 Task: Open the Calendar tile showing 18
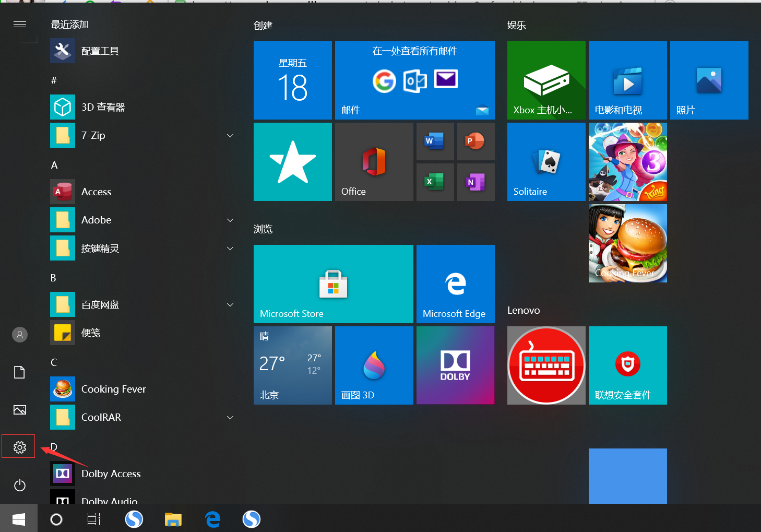(x=293, y=80)
